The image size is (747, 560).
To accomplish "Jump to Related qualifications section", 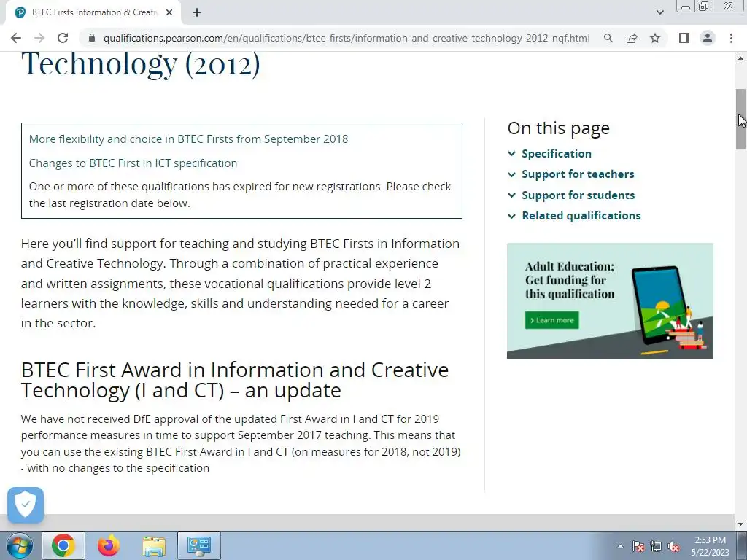I will point(581,216).
